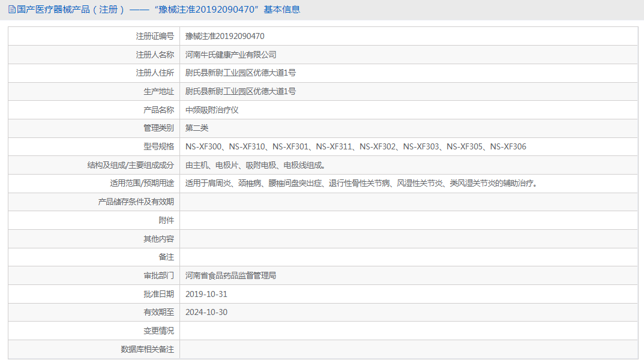Click approval date 2019-10-31
This screenshot has width=644, height=363.
point(206,294)
